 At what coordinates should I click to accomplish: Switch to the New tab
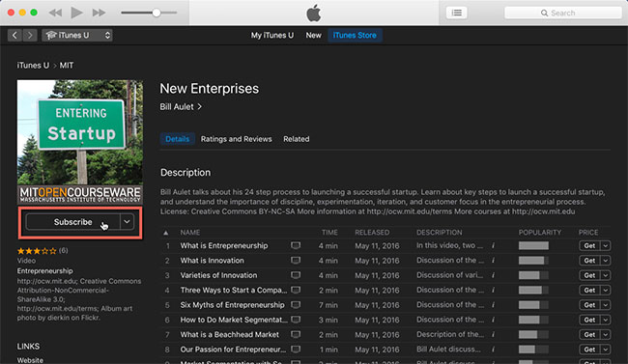point(314,35)
